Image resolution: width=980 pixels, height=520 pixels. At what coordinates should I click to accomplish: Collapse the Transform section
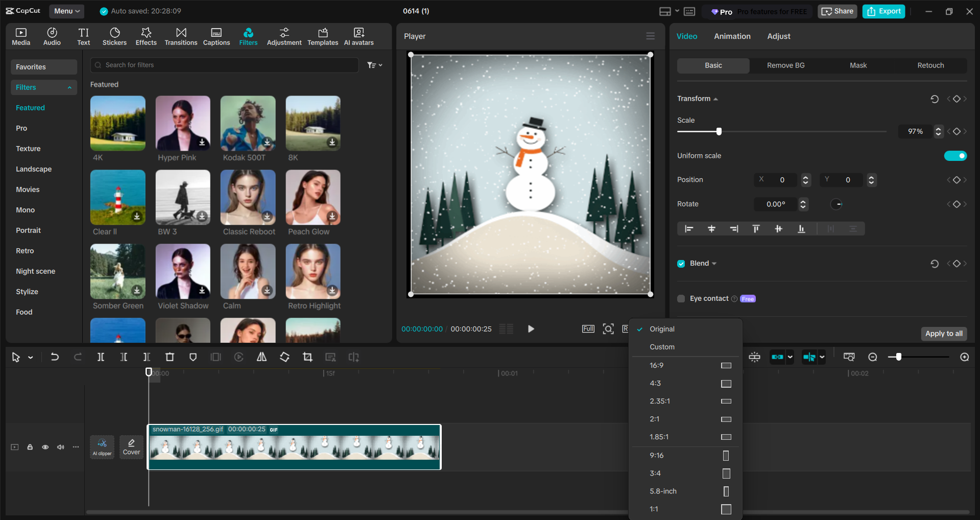click(716, 99)
